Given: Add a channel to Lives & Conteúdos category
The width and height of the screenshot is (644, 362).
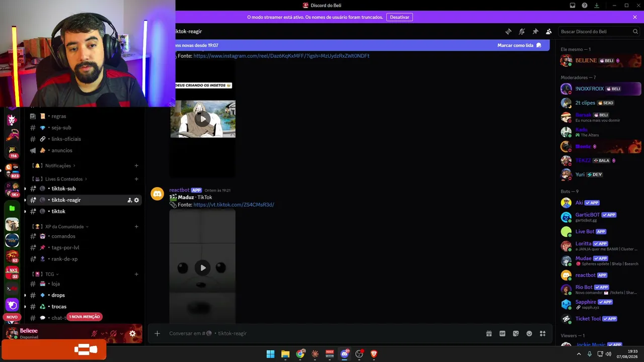Looking at the screenshot, I should pos(136,179).
